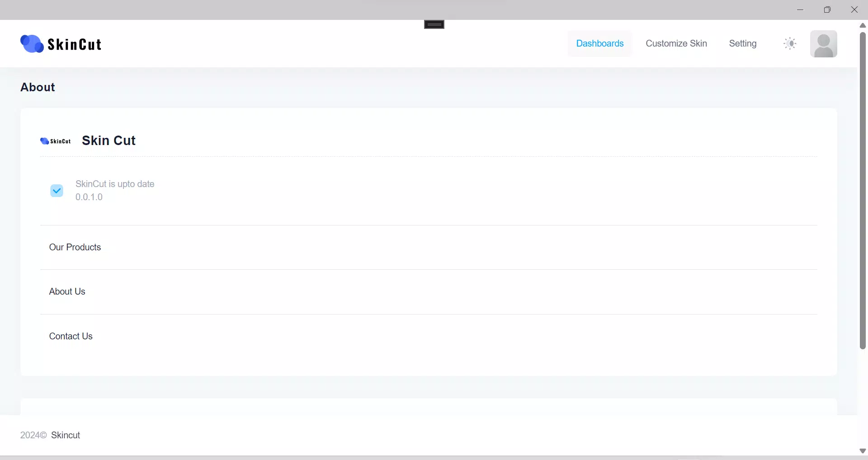Open the Contact Us row
Image resolution: width=868 pixels, height=460 pixels.
(x=429, y=336)
